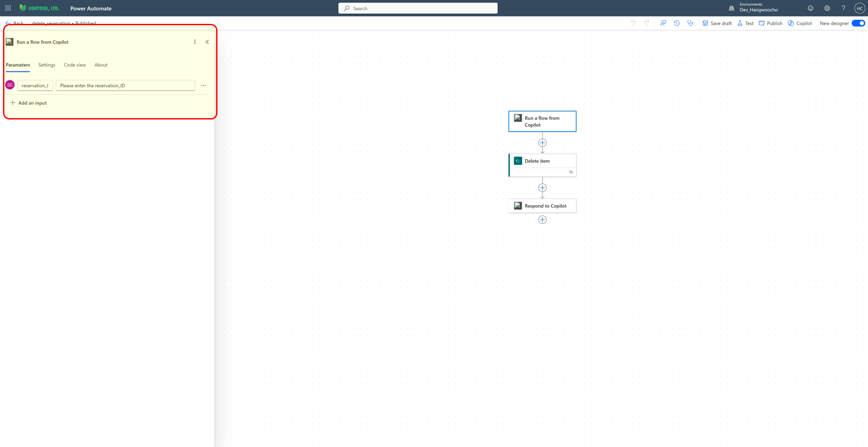Click the Power Automate title
Image resolution: width=868 pixels, height=447 pixels.
click(91, 8)
